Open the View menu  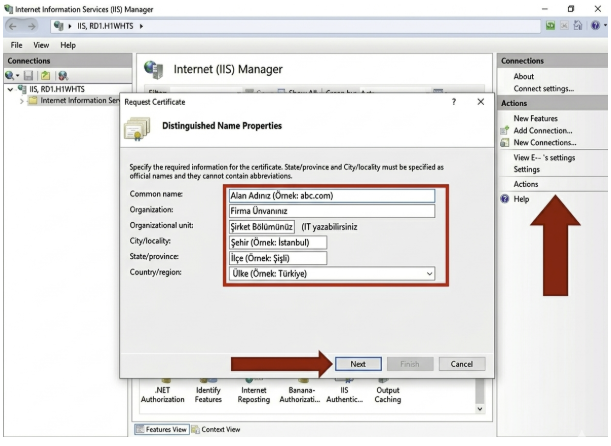point(41,45)
